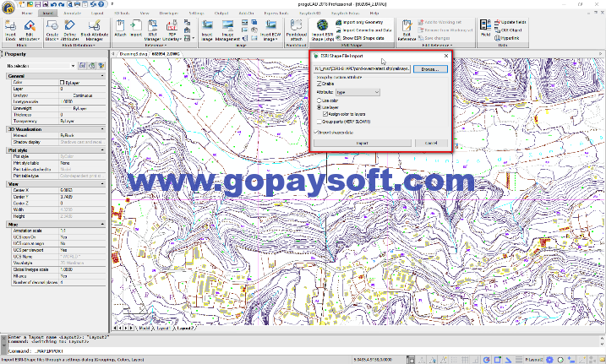Click the Browse... button
Image resolution: width=606 pixels, height=364 pixels.
430,69
